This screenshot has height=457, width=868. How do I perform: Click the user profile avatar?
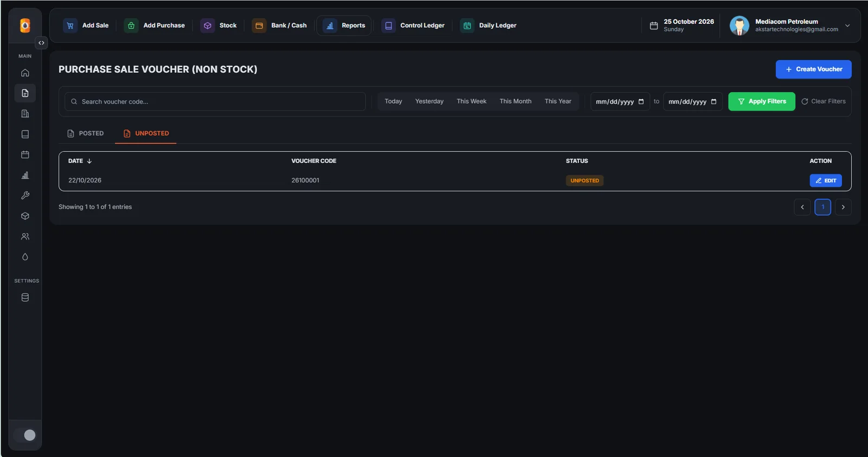739,26
